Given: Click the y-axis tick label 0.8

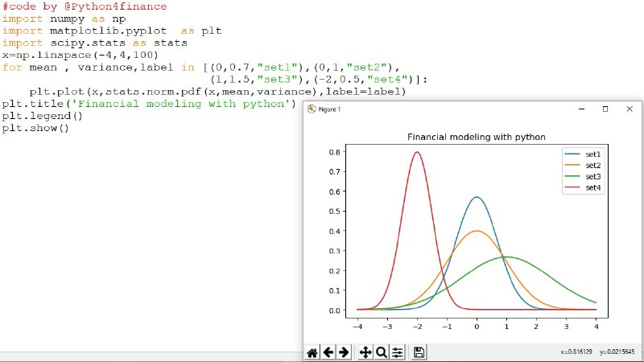Looking at the screenshot, I should [x=335, y=152].
